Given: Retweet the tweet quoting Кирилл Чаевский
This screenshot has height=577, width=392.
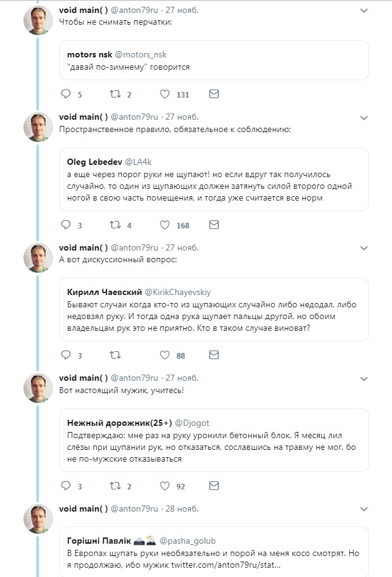Looking at the screenshot, I should (x=115, y=355).
